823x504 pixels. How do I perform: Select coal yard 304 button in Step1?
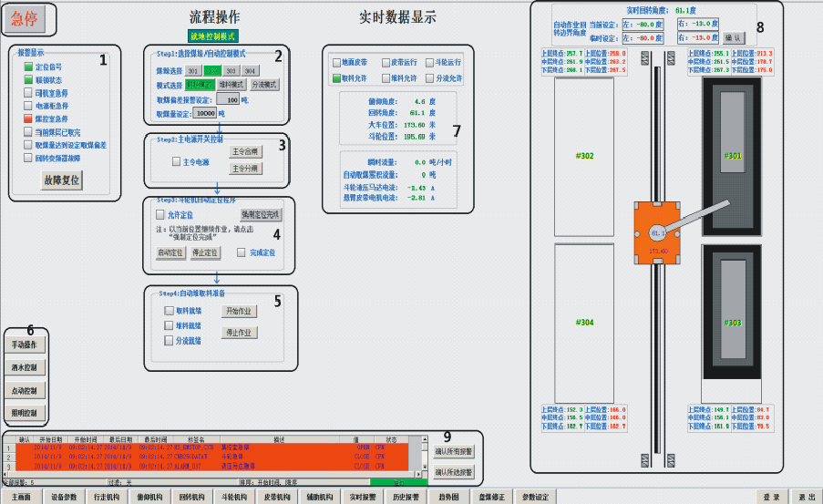click(x=250, y=71)
